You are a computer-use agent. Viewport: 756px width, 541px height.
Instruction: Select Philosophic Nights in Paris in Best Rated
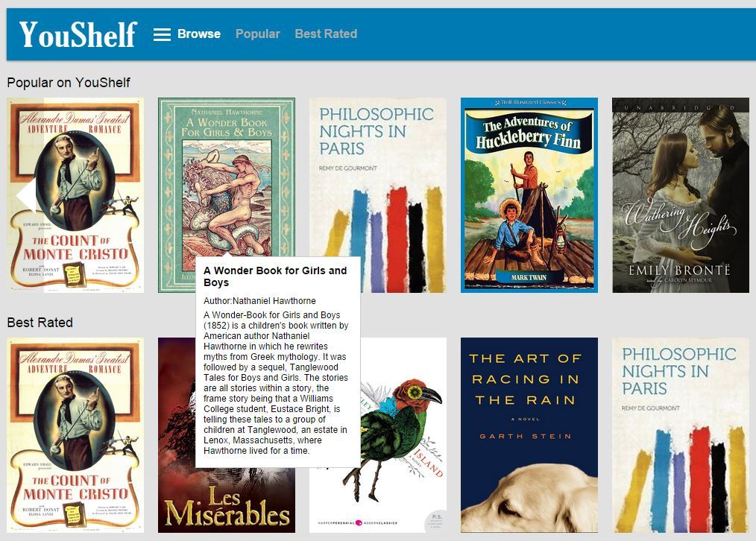tap(681, 435)
